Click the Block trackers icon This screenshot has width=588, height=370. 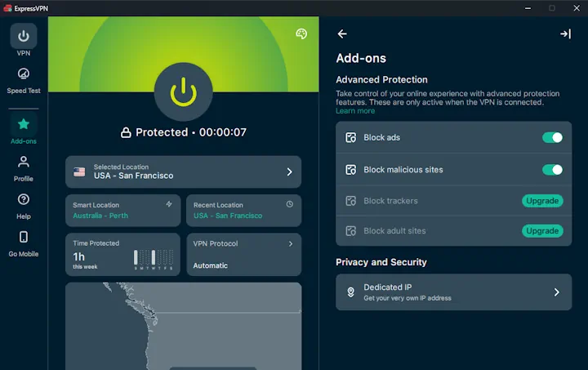click(350, 201)
